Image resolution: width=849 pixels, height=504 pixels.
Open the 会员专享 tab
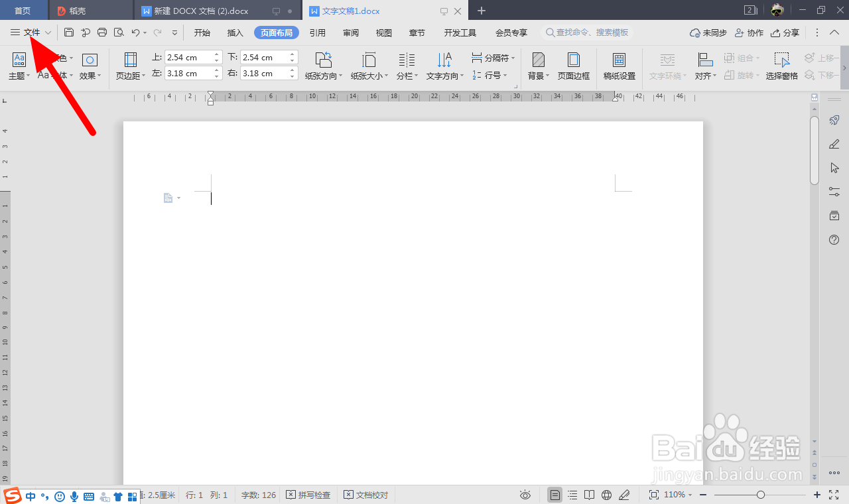click(511, 32)
